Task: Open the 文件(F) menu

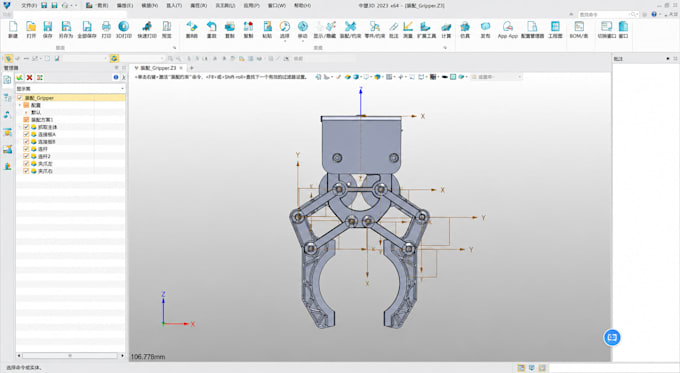Action: [x=29, y=6]
